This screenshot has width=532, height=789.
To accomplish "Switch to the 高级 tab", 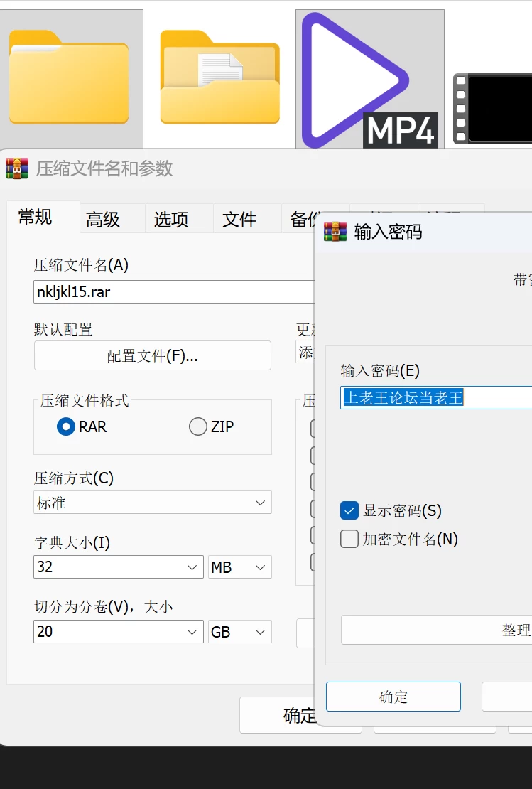I will click(x=103, y=220).
